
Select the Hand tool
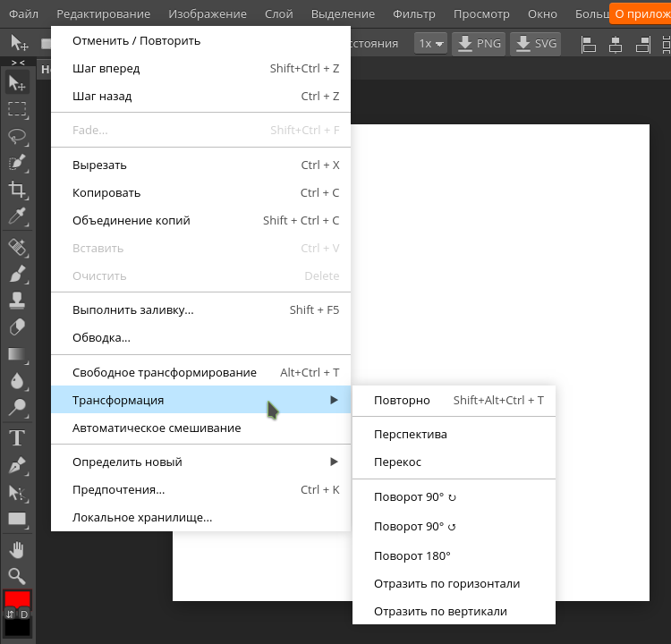(17, 550)
